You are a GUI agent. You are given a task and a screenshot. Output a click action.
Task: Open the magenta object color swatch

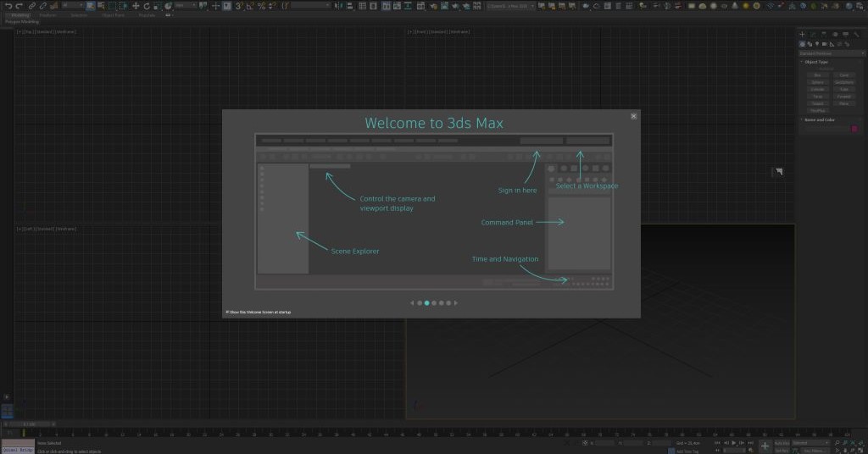(x=854, y=128)
